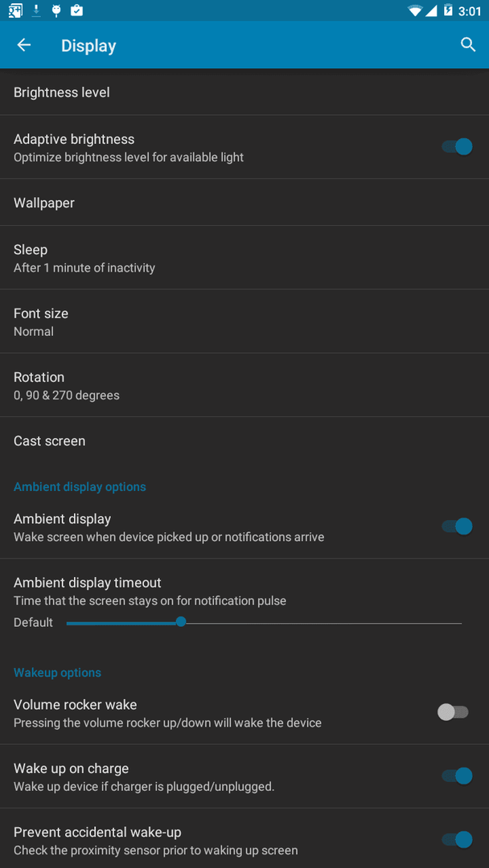The height and width of the screenshot is (868, 489).
Task: Tap the clipboard check icon in status bar
Action: pyautogui.click(x=76, y=10)
